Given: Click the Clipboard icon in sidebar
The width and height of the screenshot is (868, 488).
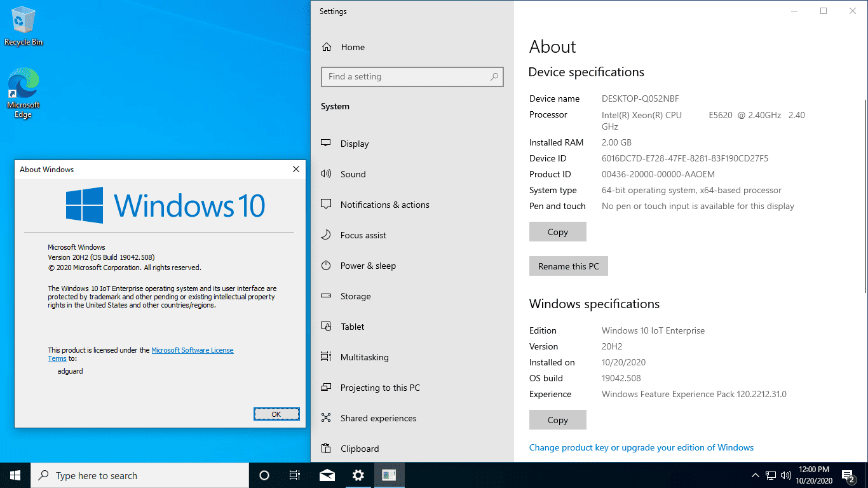Looking at the screenshot, I should point(326,449).
